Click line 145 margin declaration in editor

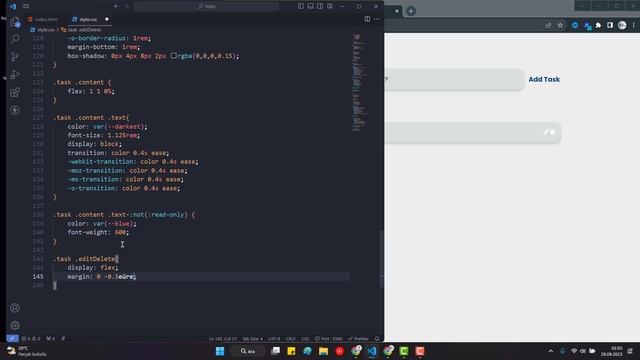(x=102, y=276)
